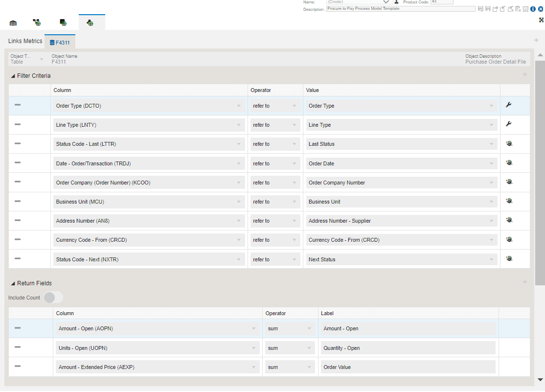This screenshot has height=392, width=545.
Task: Collapse the Return Fields section
Action: click(x=13, y=283)
